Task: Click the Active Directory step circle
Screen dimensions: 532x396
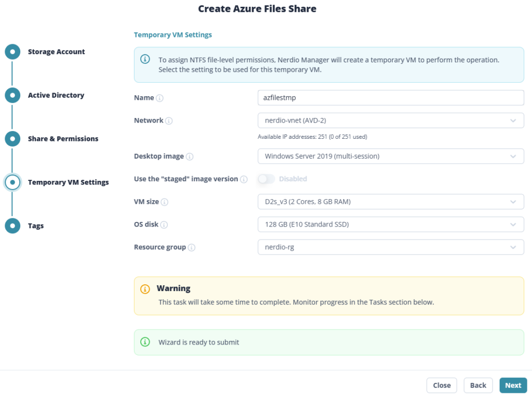Action: [12, 95]
